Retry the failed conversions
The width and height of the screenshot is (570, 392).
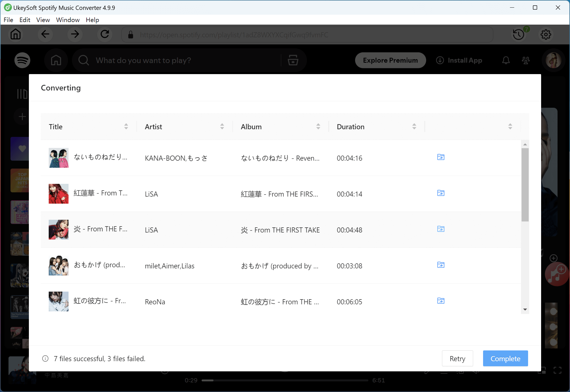click(457, 358)
